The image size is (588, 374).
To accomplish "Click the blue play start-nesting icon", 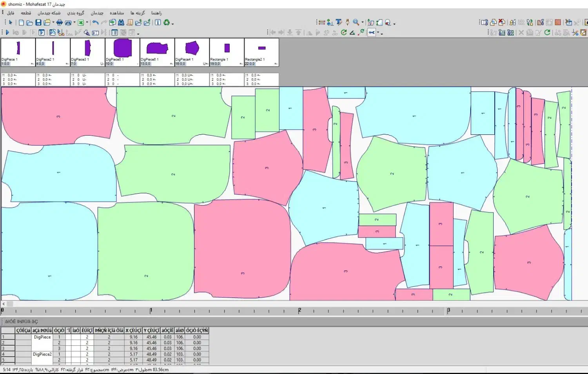I will tap(7, 33).
